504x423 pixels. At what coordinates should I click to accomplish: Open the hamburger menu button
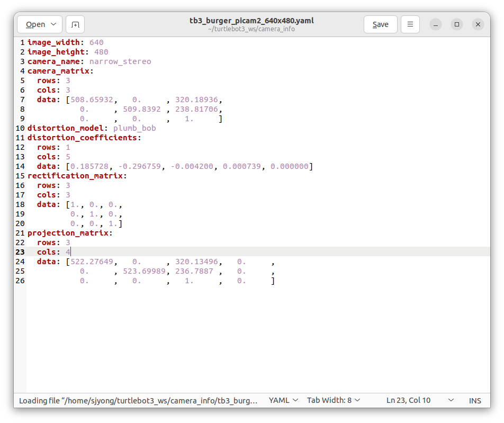coord(410,24)
